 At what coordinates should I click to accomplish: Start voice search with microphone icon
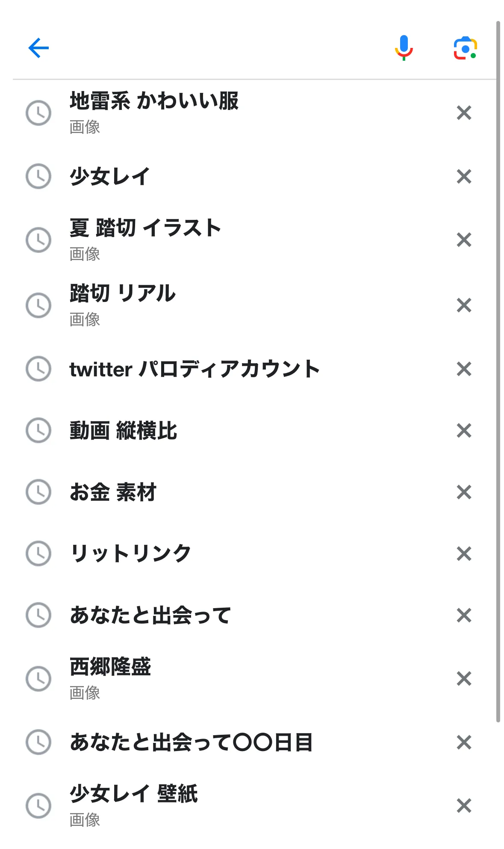[x=404, y=47]
